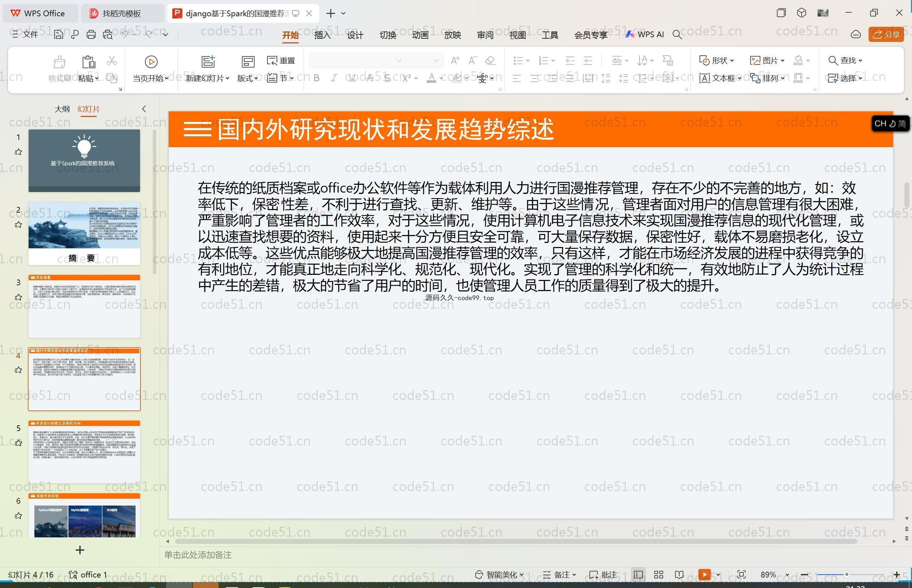This screenshot has height=588, width=912.
Task: Click the star icon beside slide 1
Action: (x=18, y=152)
